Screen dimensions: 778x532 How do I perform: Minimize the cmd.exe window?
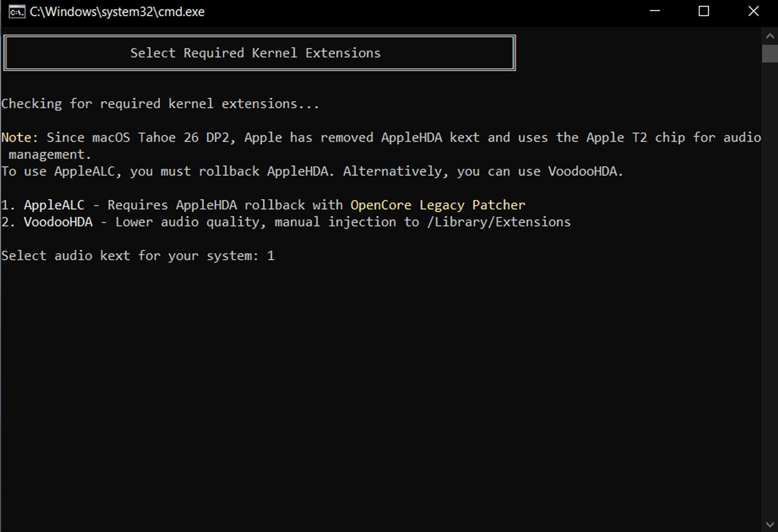click(655, 11)
